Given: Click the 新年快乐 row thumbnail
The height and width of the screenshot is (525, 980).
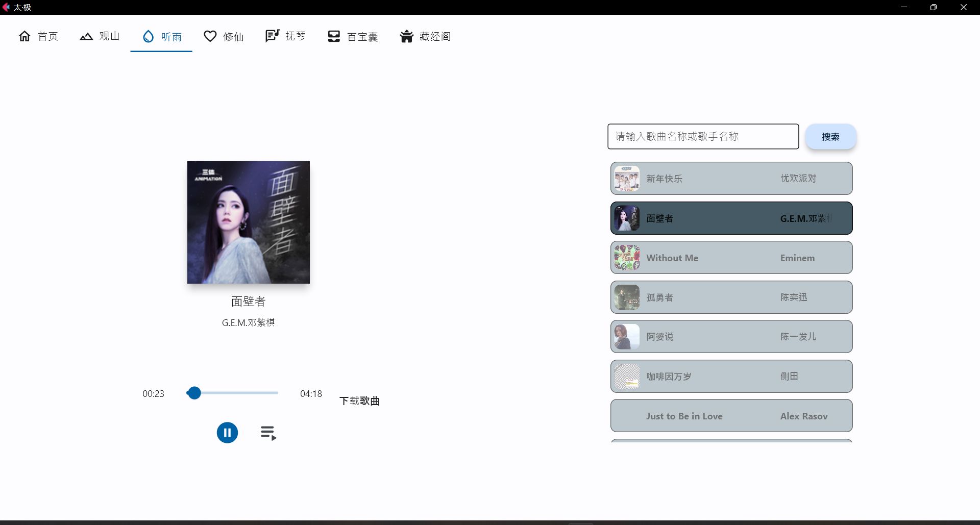Looking at the screenshot, I should [627, 179].
